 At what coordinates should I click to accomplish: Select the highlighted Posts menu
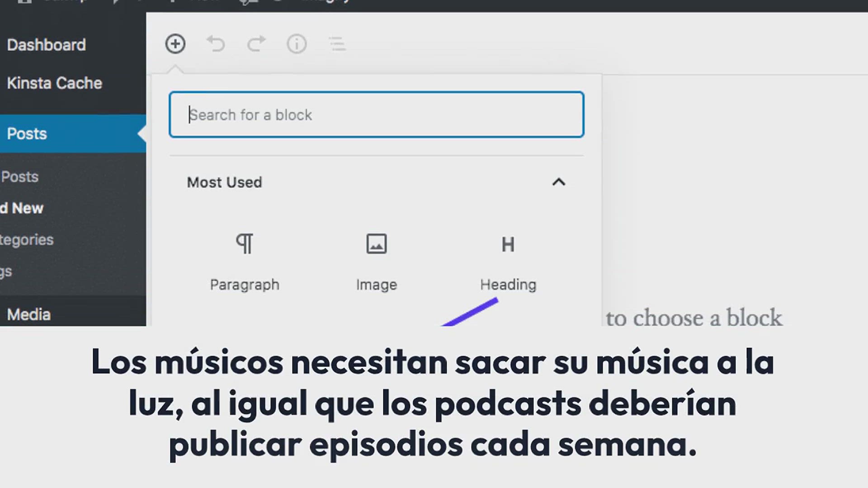tap(27, 134)
